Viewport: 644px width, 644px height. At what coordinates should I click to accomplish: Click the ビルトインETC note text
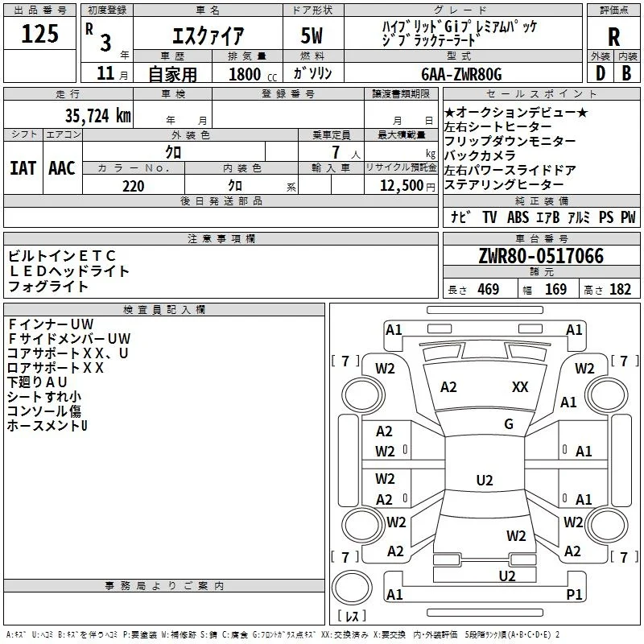tap(62, 256)
